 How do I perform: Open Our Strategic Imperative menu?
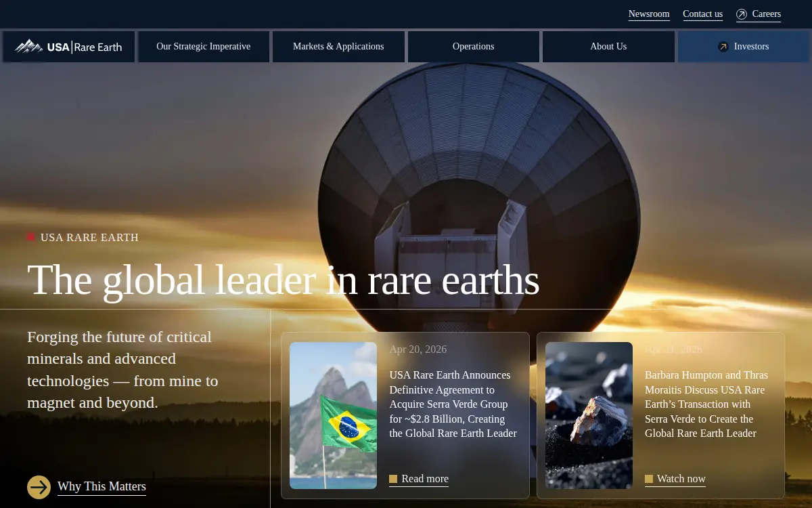tap(204, 47)
